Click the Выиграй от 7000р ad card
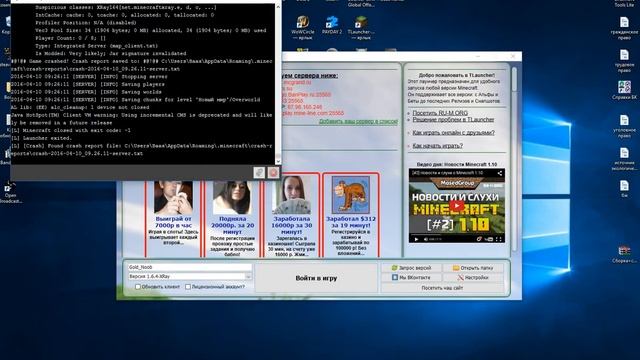Screen dimensions: 640x360 [x=173, y=218]
